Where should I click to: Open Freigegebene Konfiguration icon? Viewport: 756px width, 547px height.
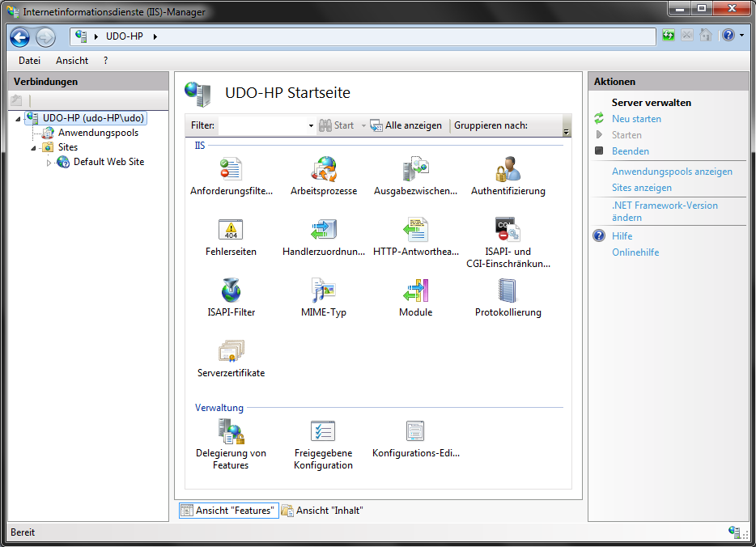pyautogui.click(x=323, y=430)
